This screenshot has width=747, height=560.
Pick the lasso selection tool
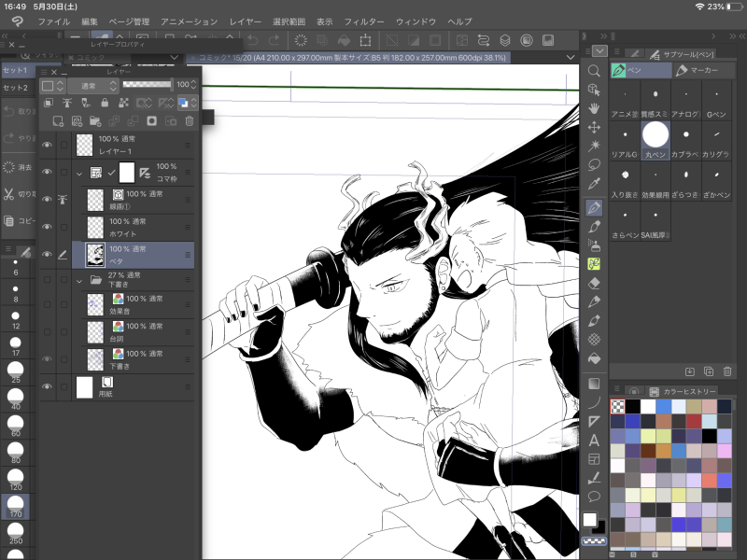click(594, 165)
